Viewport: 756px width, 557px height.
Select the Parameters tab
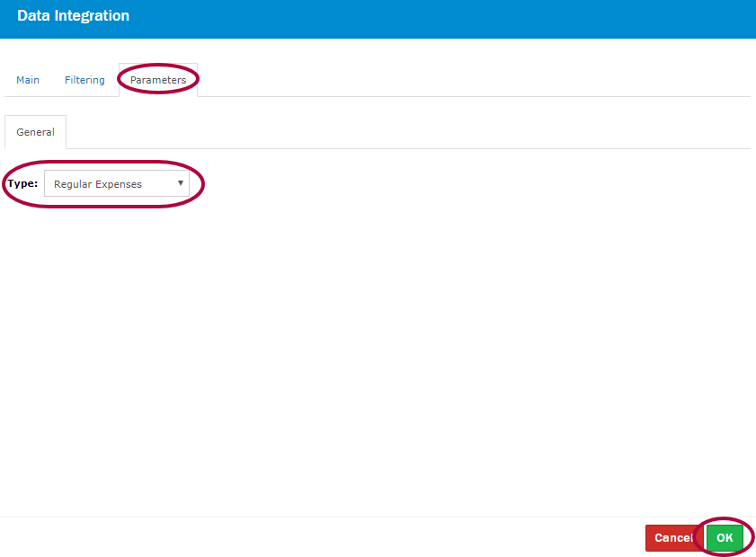point(158,80)
